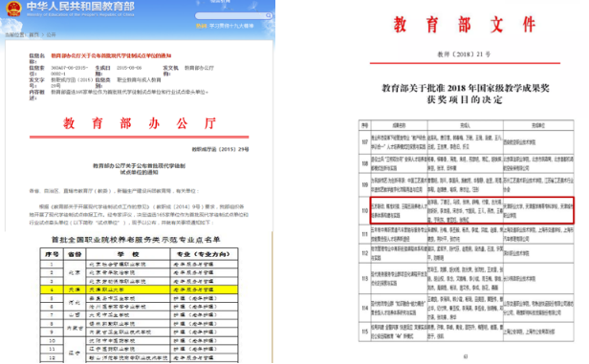Viewport: 589px width, 364px height.
Task: Click the 序号 column header
Action: click(x=52, y=254)
